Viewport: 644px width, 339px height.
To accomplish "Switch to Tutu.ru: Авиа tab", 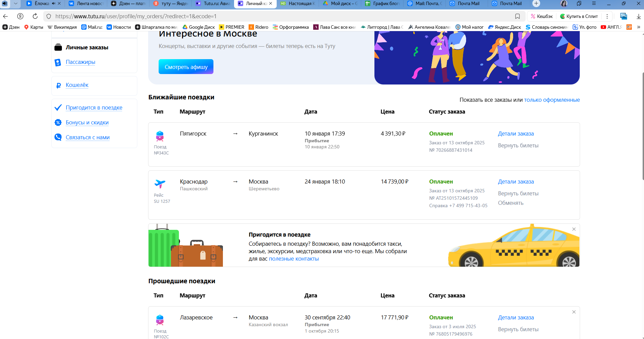I will (213, 3).
